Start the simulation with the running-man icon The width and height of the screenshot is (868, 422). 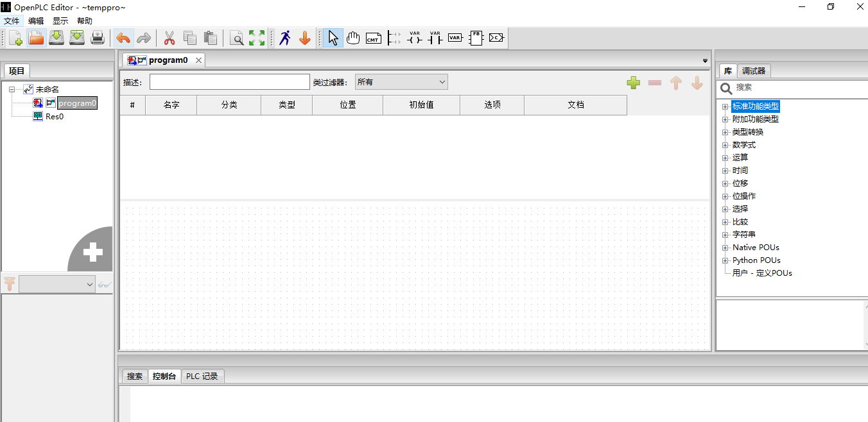(x=284, y=38)
